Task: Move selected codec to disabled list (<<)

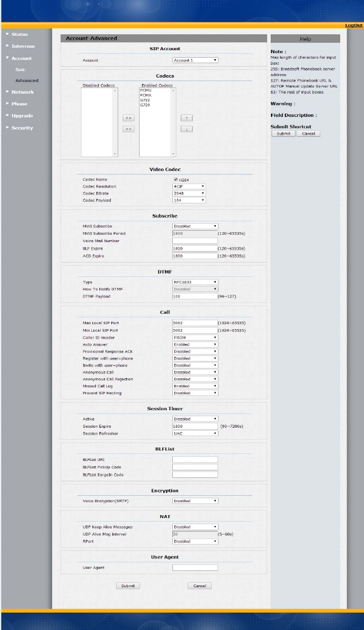Action: tap(128, 129)
